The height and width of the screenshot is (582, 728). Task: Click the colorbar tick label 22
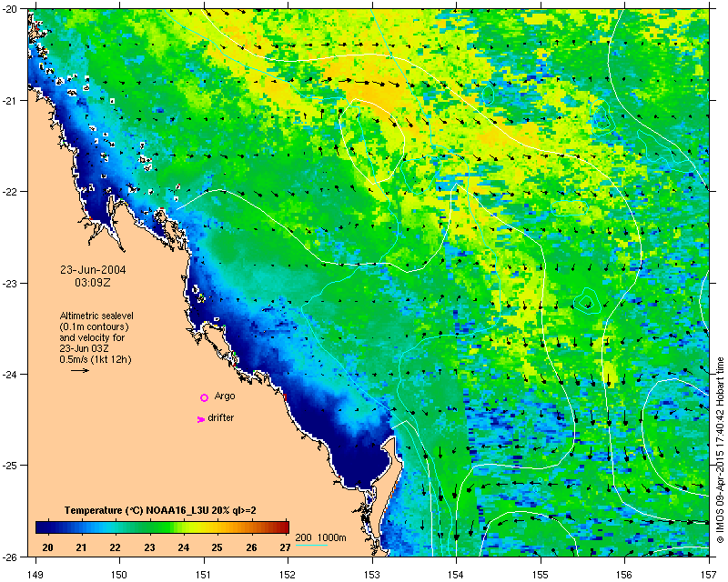(x=116, y=547)
